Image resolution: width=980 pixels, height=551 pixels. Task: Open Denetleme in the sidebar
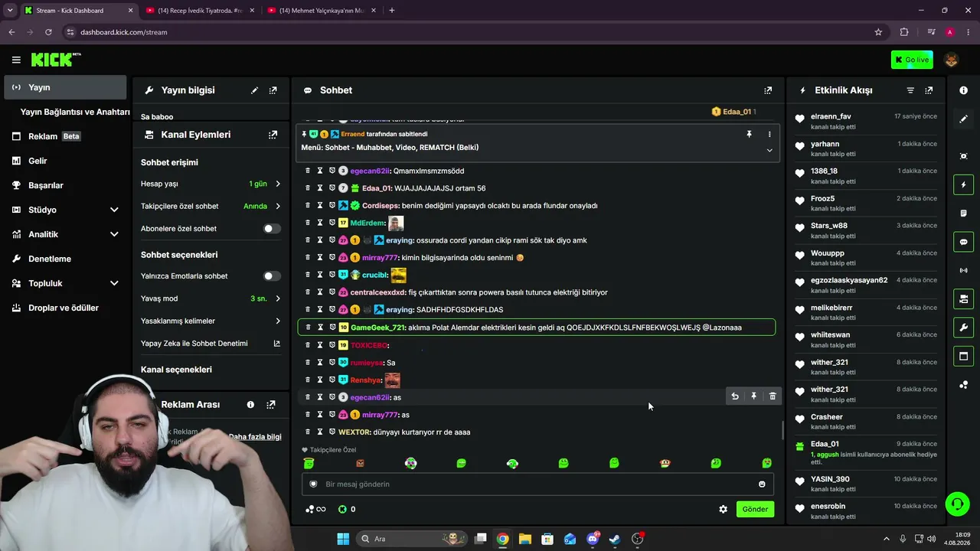pos(65,259)
